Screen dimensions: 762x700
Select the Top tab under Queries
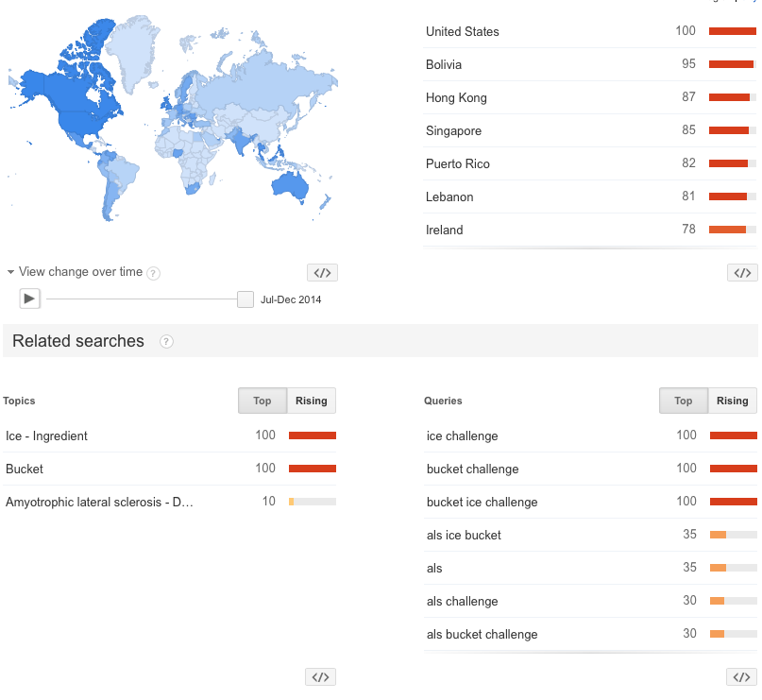(684, 401)
